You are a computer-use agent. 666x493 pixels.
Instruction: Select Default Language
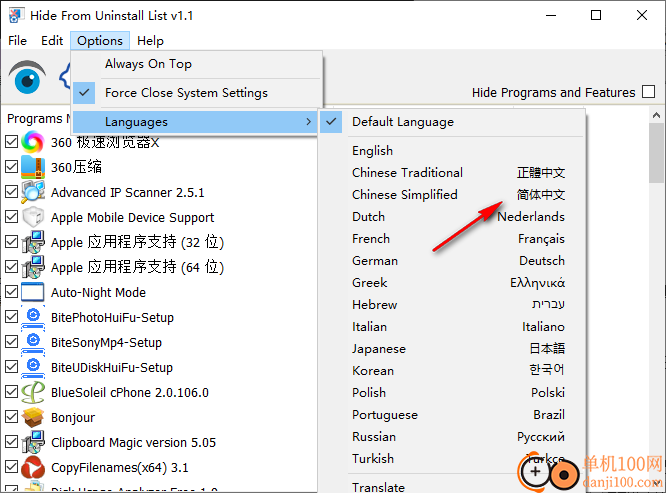pos(452,122)
